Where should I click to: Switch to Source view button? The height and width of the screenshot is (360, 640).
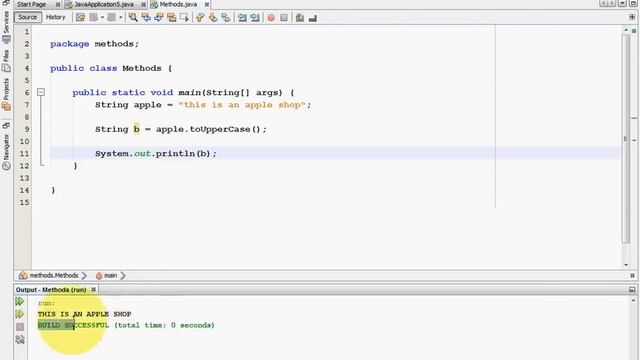tap(28, 17)
